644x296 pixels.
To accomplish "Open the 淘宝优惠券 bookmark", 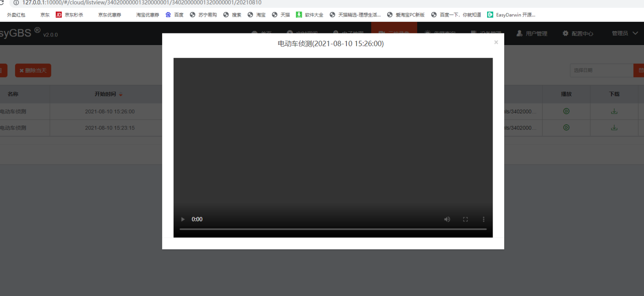I will pos(147,15).
